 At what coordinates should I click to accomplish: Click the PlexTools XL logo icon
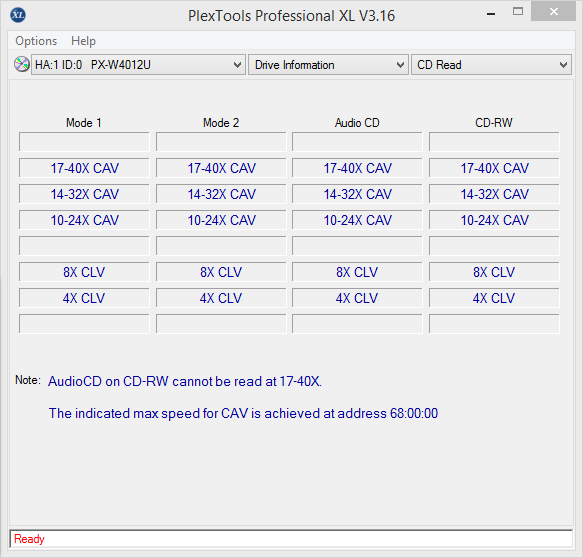(18, 15)
